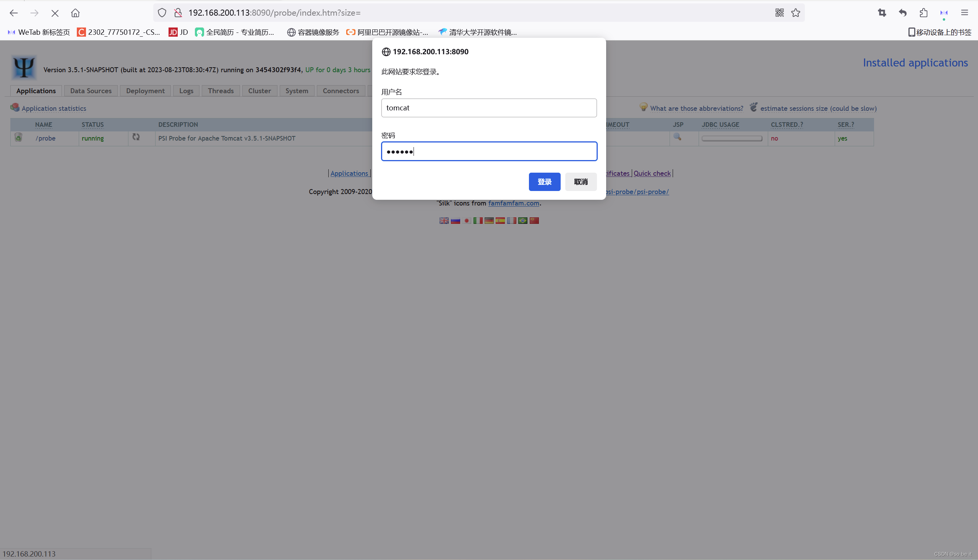Focus the 密码 password field
Screen dimensions: 978x560
tap(489, 151)
